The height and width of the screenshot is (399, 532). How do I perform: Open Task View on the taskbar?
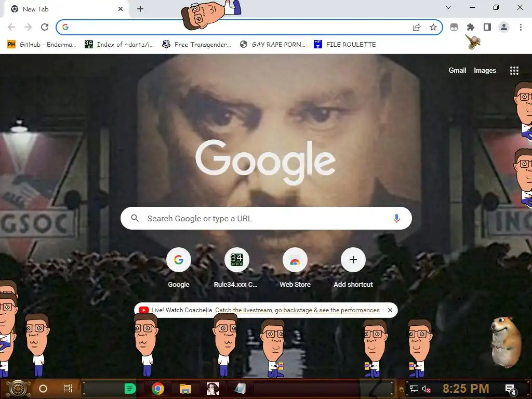point(68,389)
